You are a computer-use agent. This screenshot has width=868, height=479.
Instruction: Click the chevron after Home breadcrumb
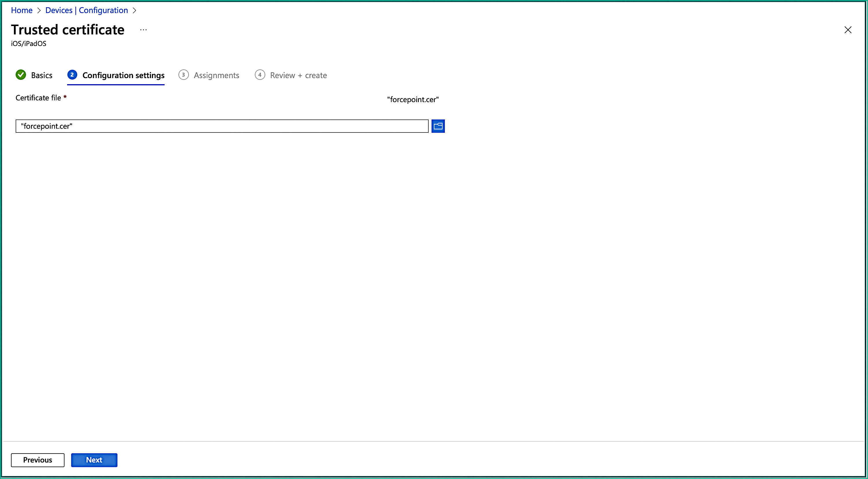pos(39,10)
